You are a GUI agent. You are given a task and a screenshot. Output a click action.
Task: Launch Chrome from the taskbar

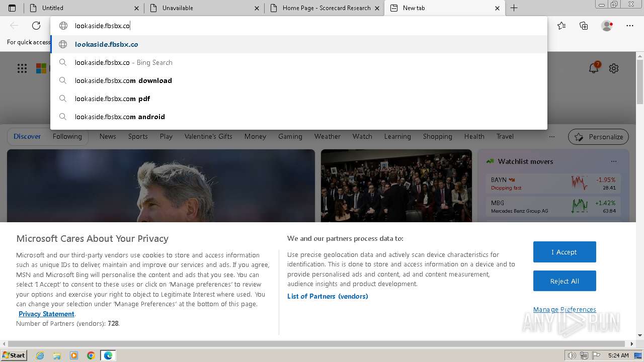[91, 355]
